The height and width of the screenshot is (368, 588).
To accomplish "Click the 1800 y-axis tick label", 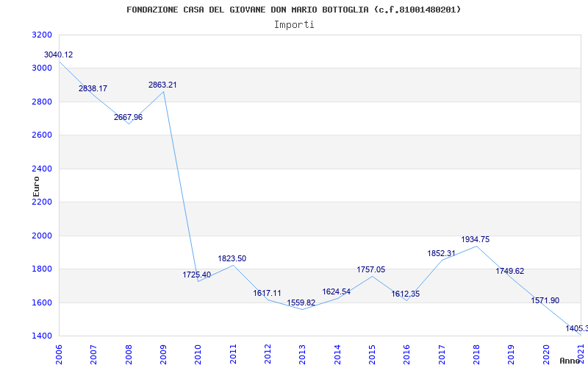I will [x=42, y=269].
